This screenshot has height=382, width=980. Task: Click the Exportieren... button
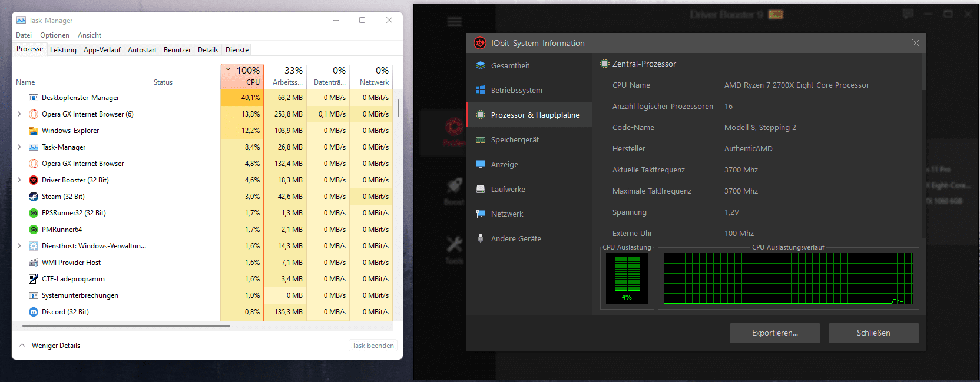tap(775, 333)
